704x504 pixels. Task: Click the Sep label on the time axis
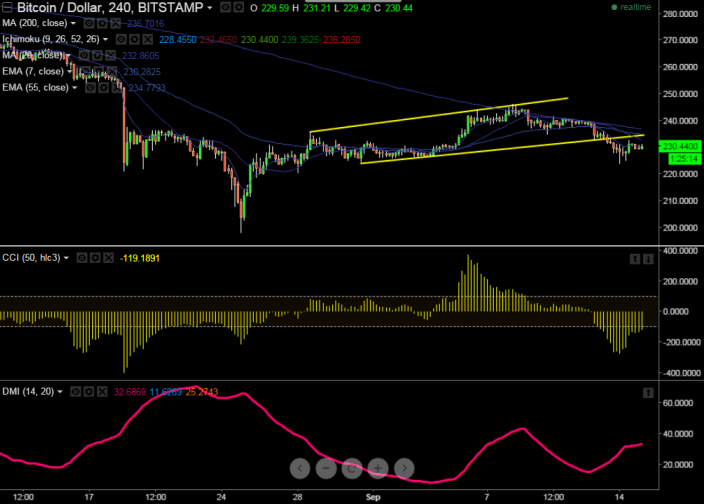point(373,497)
